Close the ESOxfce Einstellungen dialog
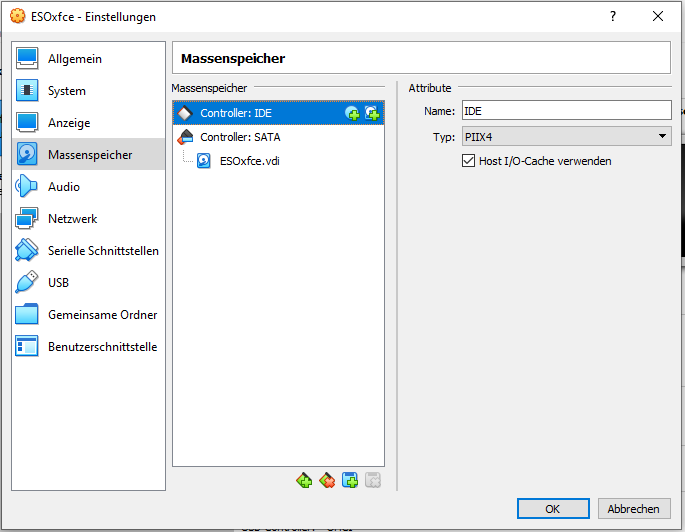The image size is (685, 532). coord(657,17)
